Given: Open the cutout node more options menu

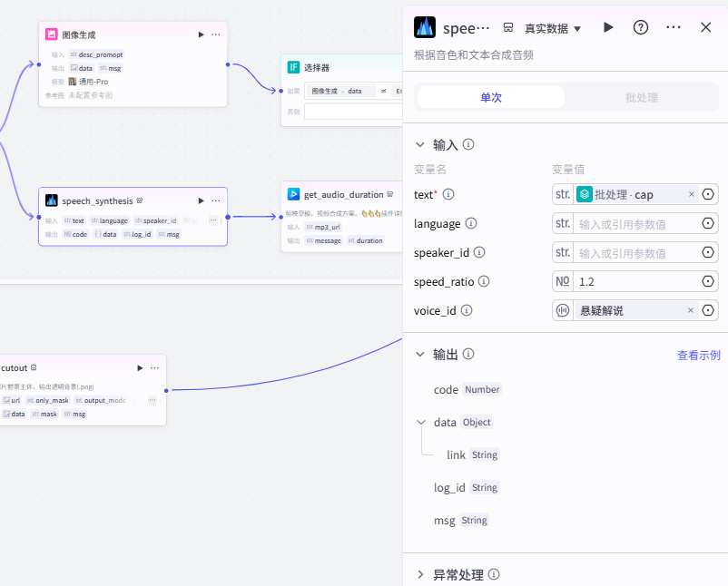Looking at the screenshot, I should point(154,368).
